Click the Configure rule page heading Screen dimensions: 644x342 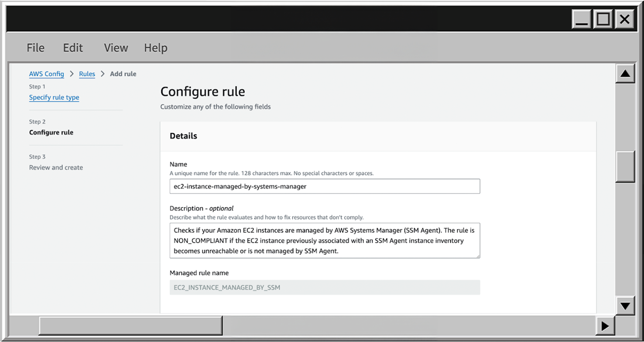coord(202,92)
